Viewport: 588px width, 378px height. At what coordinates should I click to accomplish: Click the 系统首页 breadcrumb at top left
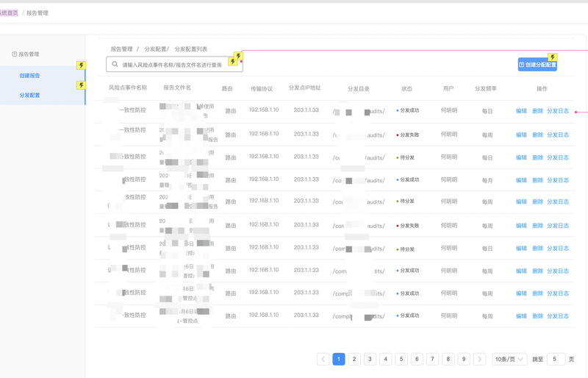9,13
